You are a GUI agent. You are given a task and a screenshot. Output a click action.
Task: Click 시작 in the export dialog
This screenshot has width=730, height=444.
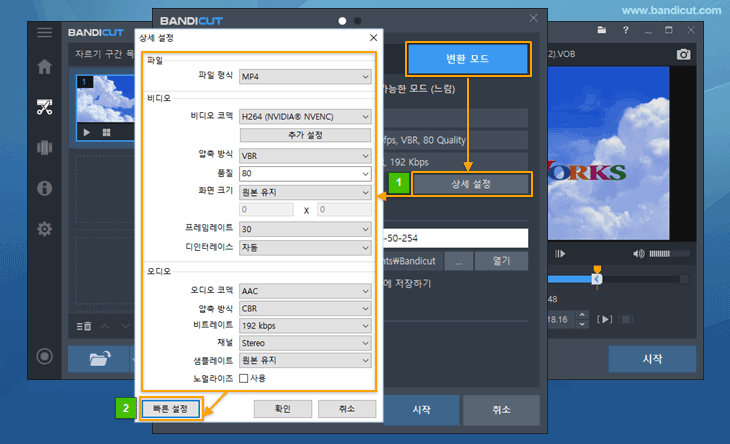pos(421,410)
